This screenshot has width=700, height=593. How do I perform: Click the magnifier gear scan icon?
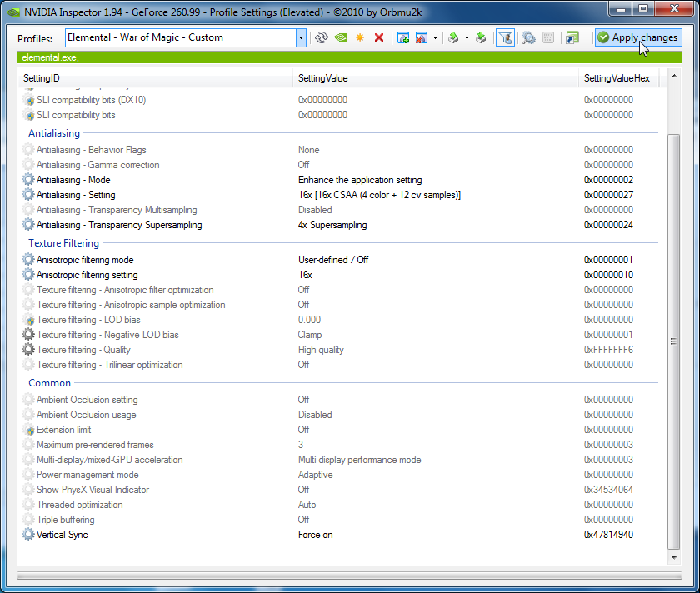(x=528, y=38)
